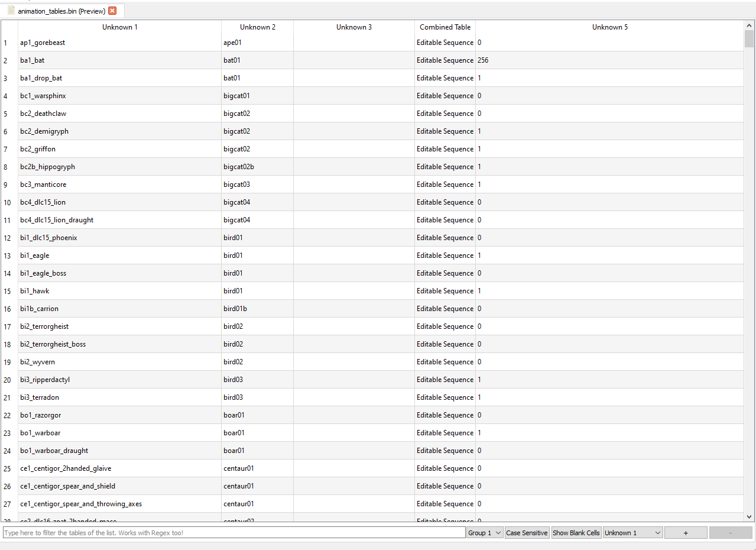
Task: Select cell bo1_warboar_draught
Action: (120, 451)
